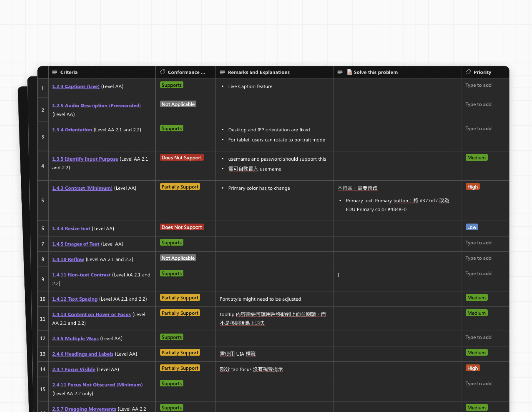Click Desktop and IFP orientation are fixed remark
Screen dimensions: 532x412
(269, 130)
